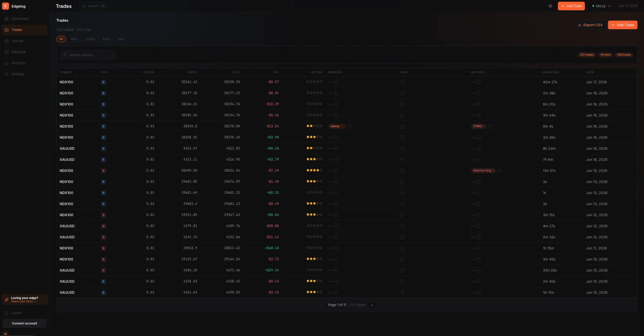The image size is (644, 336).
Task: Click the 74 wins badge
Action: 605,55
